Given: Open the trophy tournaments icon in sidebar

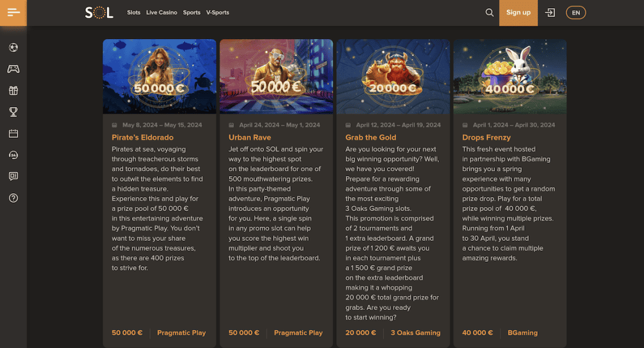Looking at the screenshot, I should [13, 112].
